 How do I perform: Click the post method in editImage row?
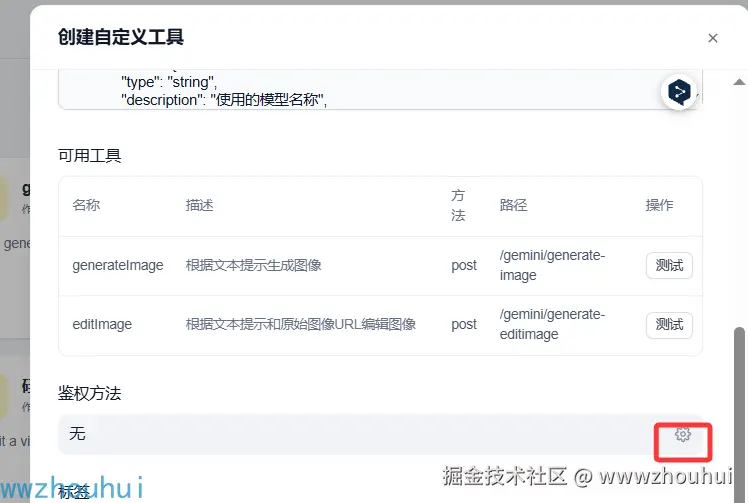[x=464, y=325]
